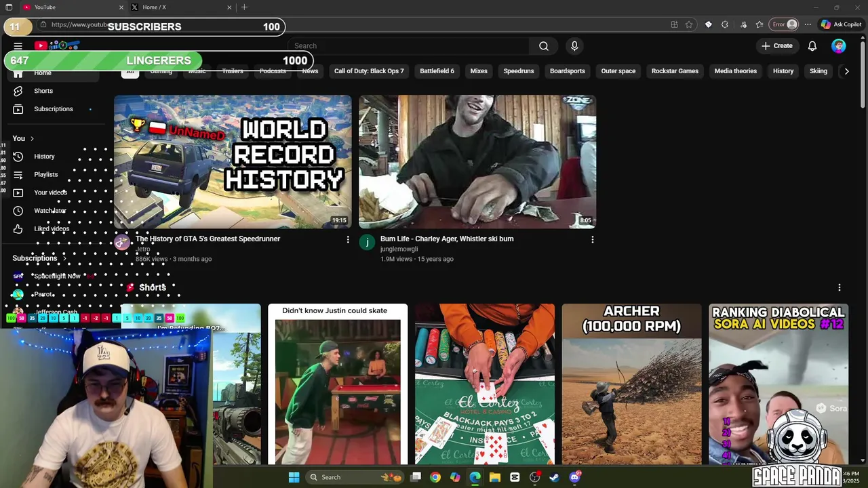This screenshot has width=868, height=488.
Task: Open the YouTube account avatar menu
Action: click(x=839, y=46)
